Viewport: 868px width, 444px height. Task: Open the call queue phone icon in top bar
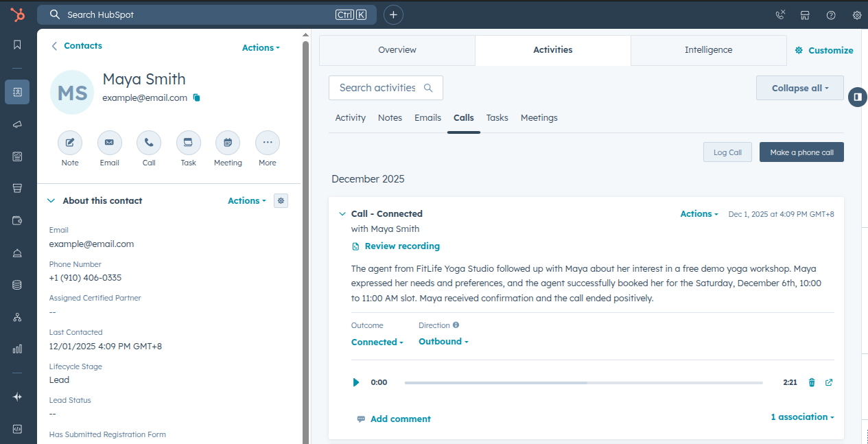779,14
